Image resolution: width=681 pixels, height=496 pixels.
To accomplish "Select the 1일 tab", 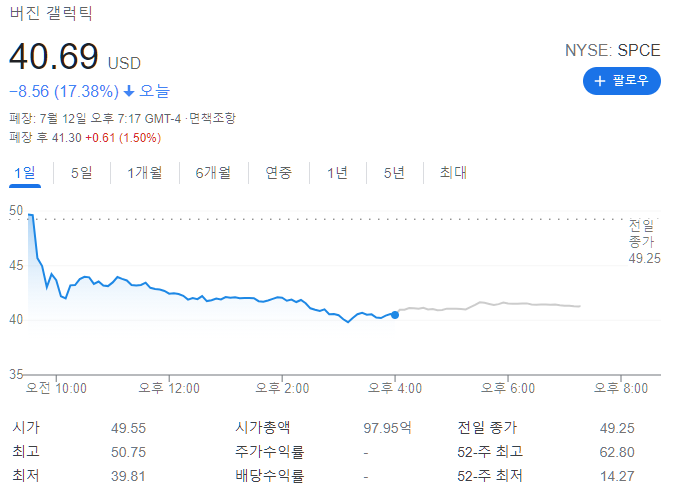I will pos(25,173).
